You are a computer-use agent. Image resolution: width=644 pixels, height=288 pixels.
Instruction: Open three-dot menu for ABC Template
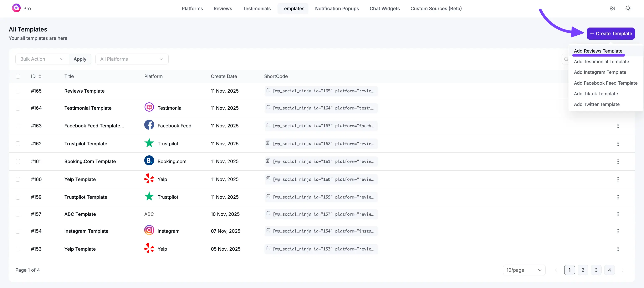tap(618, 214)
